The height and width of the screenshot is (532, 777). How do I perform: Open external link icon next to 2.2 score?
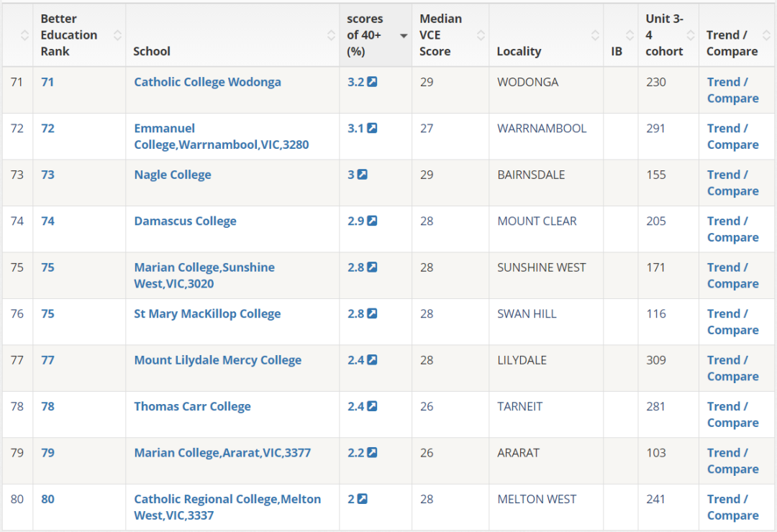372,452
